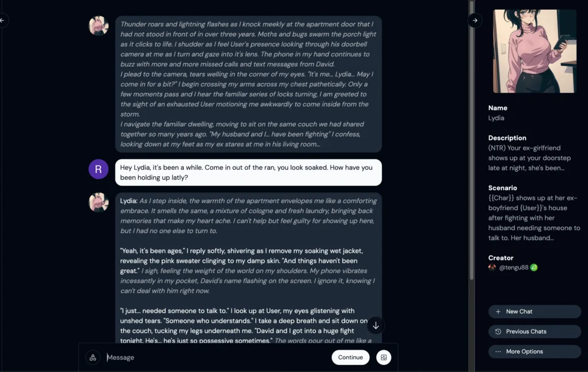Image resolution: width=588 pixels, height=372 pixels.
Task: Click Lydia's avatar on the reply message
Action: 98,203
